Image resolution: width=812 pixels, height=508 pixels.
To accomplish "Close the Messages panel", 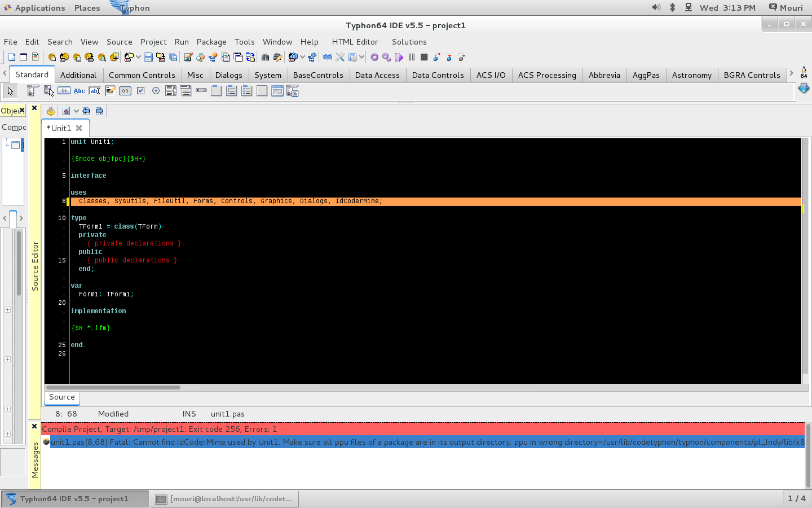I will (x=34, y=426).
